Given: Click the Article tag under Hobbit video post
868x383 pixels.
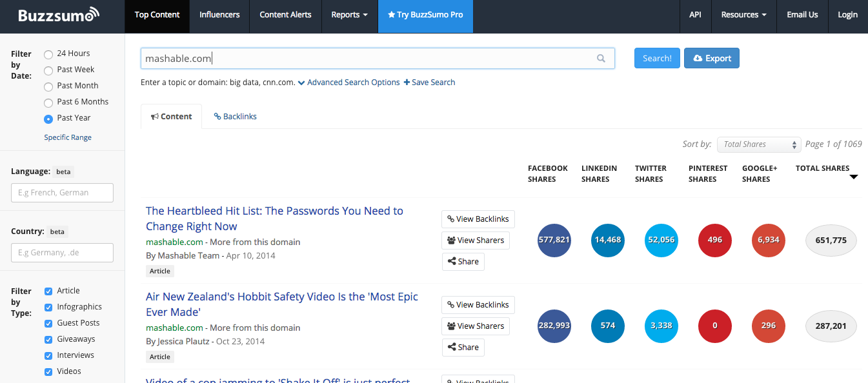Looking at the screenshot, I should tap(160, 357).
